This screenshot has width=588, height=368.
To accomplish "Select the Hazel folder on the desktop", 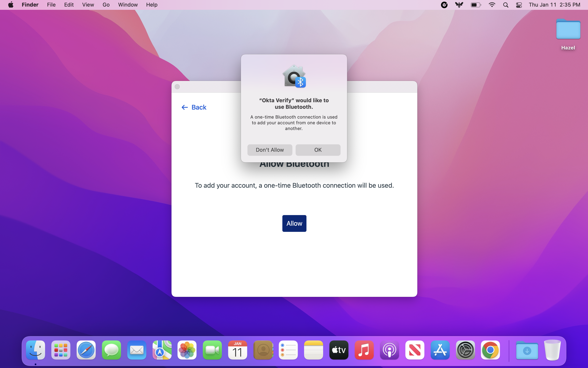I will pos(568,34).
